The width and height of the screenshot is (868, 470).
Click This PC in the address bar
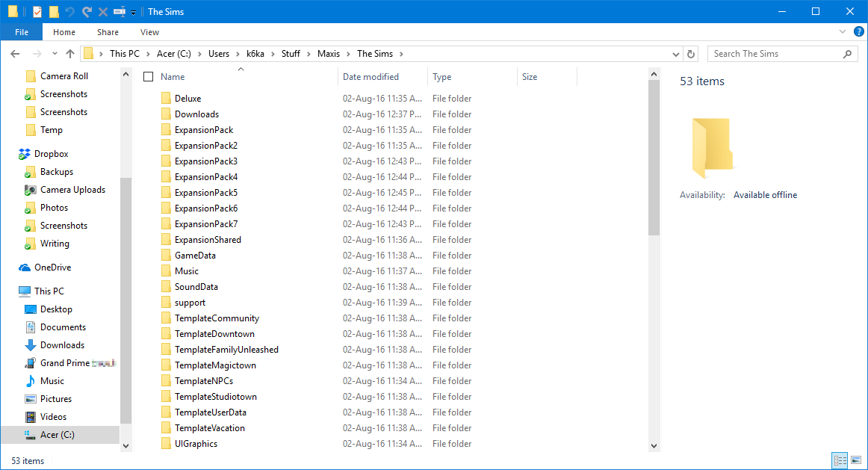125,54
